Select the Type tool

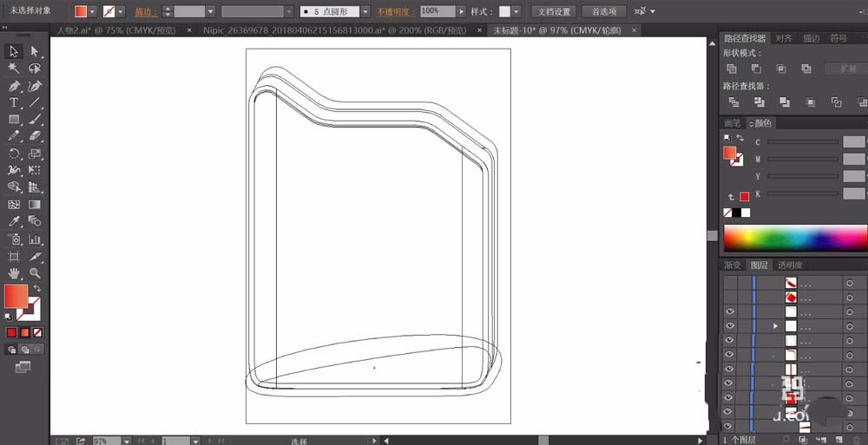13,102
